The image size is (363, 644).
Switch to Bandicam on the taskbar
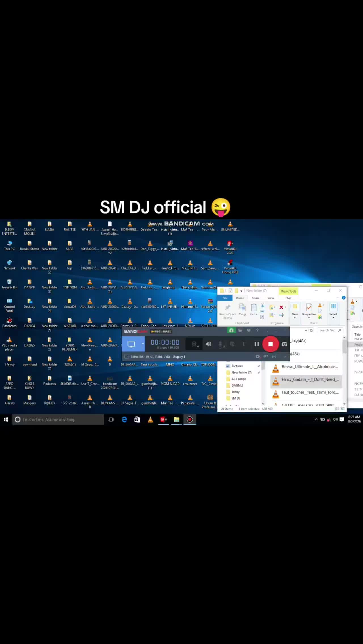pos(190,420)
